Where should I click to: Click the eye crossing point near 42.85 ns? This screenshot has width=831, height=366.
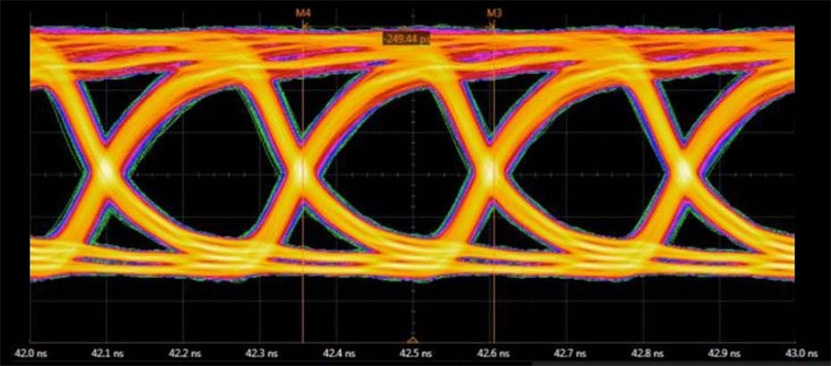tap(684, 171)
